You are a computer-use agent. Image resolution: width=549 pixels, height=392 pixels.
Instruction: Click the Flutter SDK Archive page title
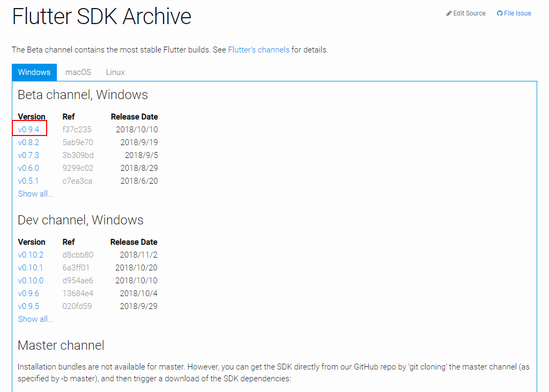101,17
